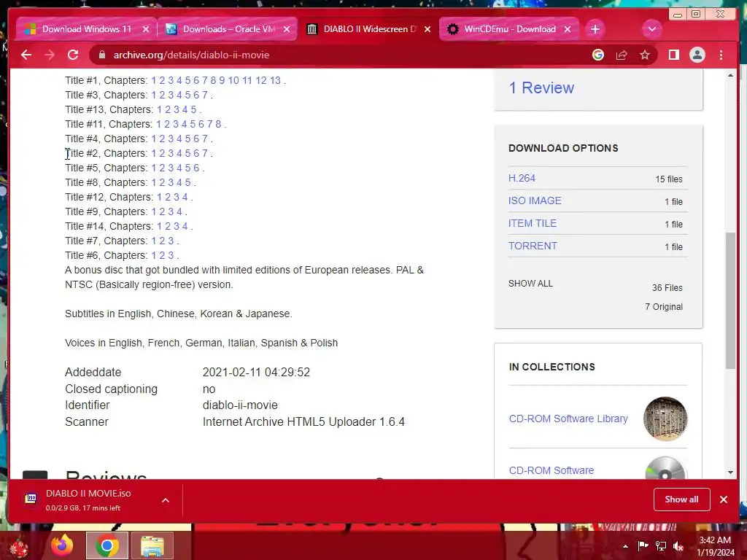Switch to Downloads – Oracle VM tab
Viewport: 747px width, 560px height.
tap(228, 29)
